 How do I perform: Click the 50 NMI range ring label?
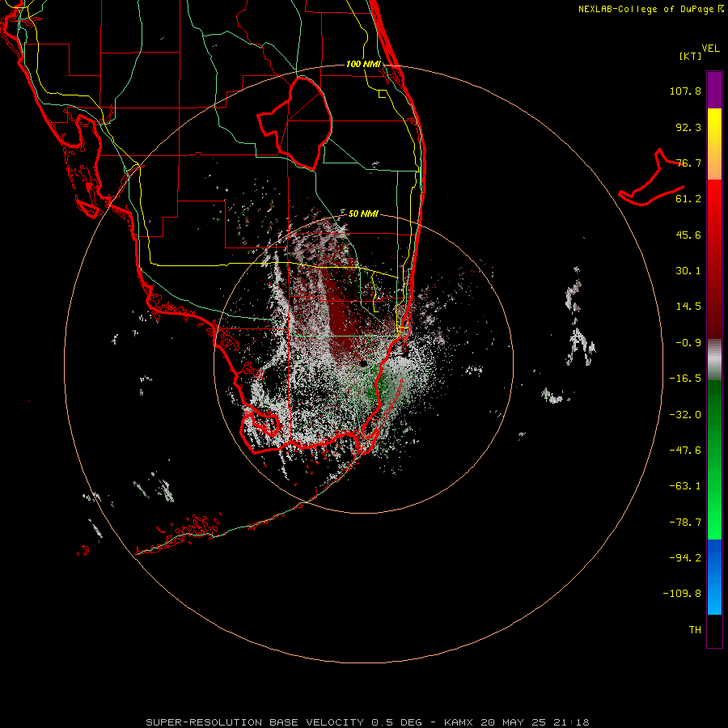(363, 214)
